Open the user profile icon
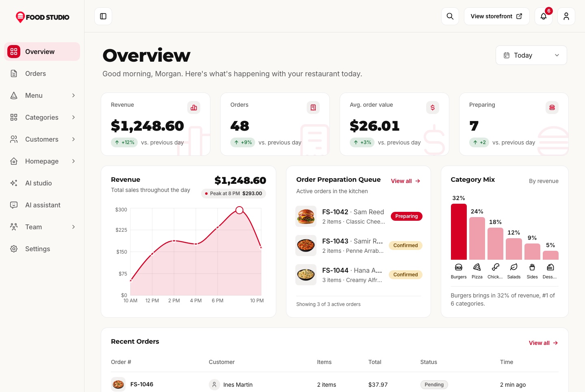The width and height of the screenshot is (585, 392). pyautogui.click(x=566, y=16)
